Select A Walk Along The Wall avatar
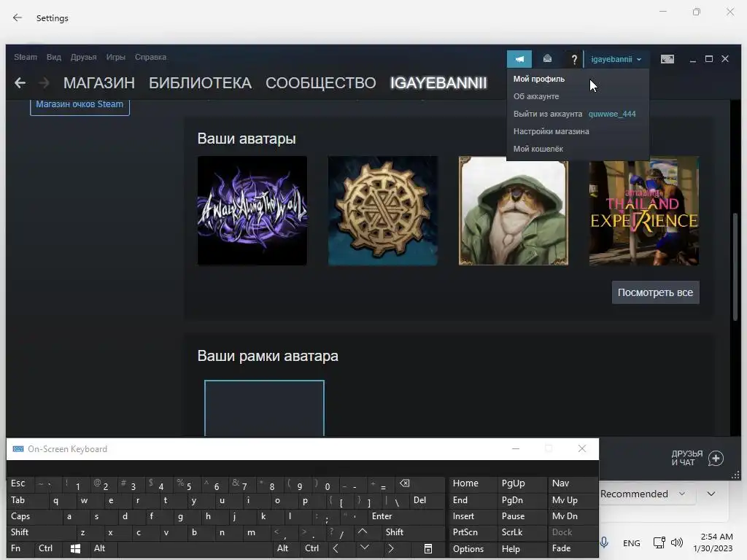The width and height of the screenshot is (747, 560). 252,211
